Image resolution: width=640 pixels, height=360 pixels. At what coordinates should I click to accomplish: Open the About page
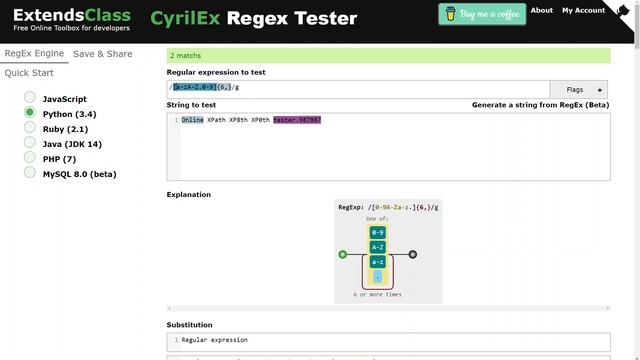pyautogui.click(x=542, y=10)
